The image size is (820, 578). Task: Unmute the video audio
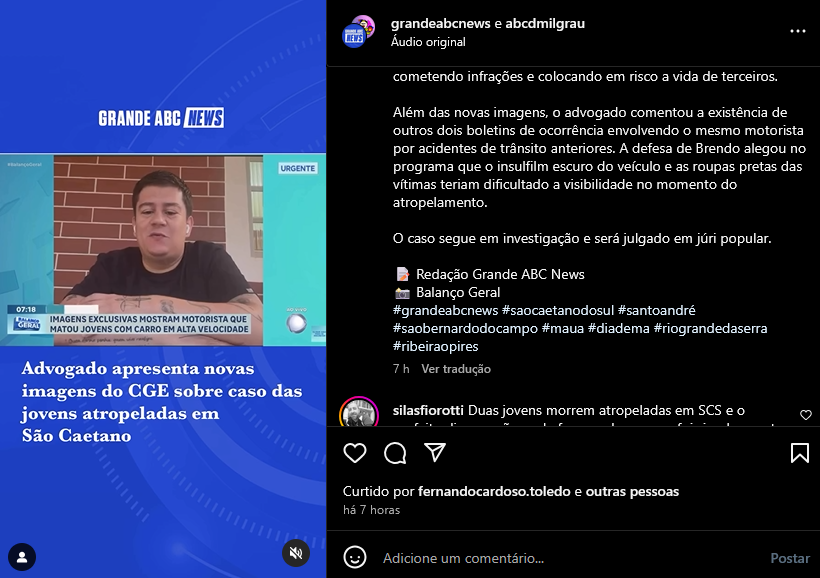pos(296,553)
